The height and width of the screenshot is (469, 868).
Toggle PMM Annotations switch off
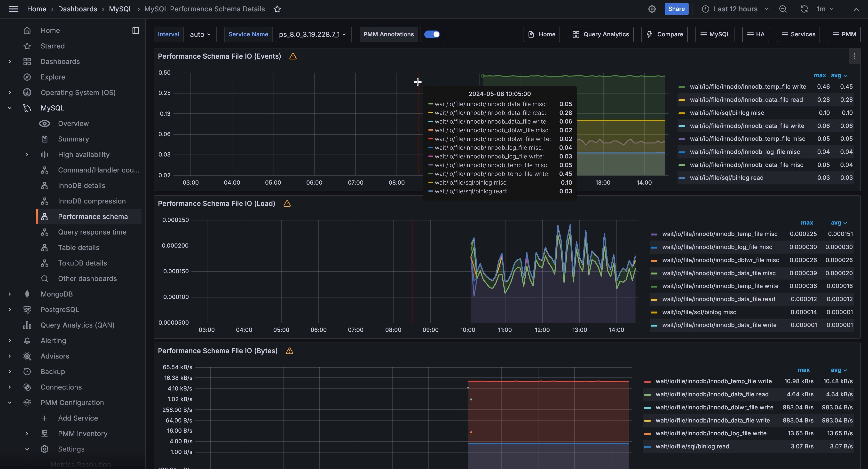[432, 34]
